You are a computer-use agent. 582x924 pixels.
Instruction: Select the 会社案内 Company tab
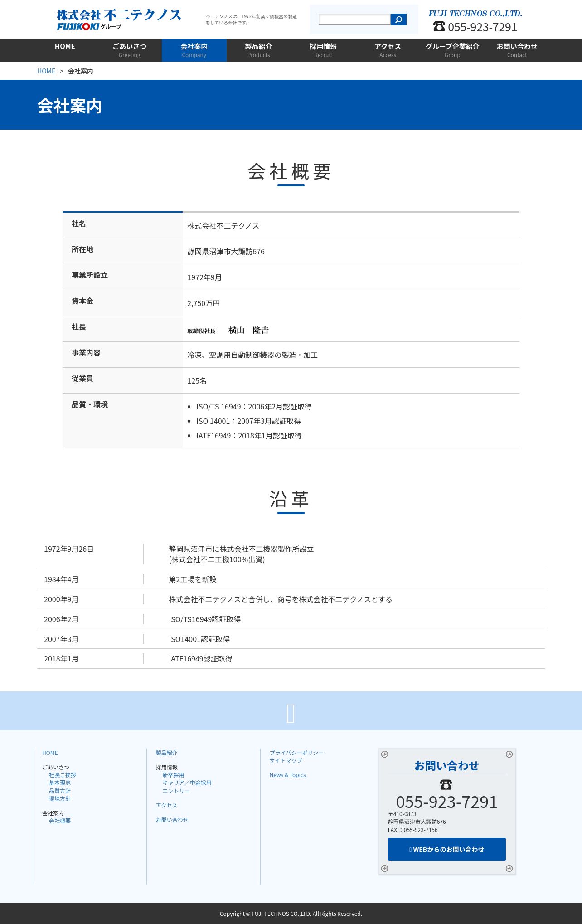point(194,50)
